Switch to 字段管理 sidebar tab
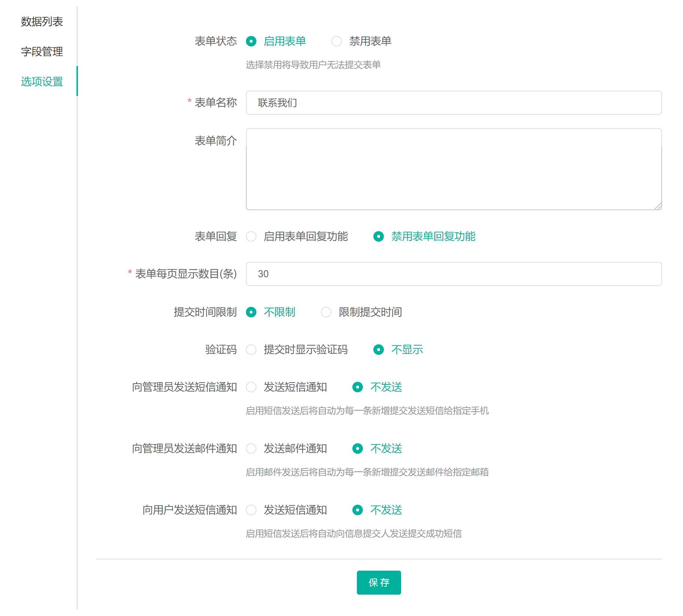The height and width of the screenshot is (616, 683). (42, 52)
